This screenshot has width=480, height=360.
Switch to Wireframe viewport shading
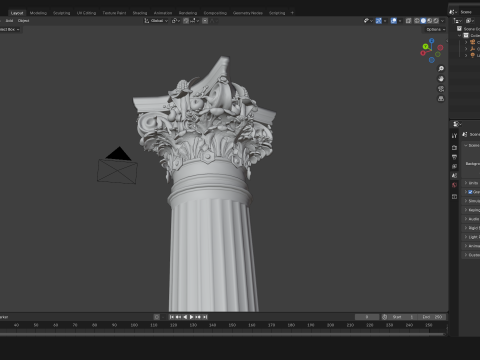pyautogui.click(x=417, y=21)
